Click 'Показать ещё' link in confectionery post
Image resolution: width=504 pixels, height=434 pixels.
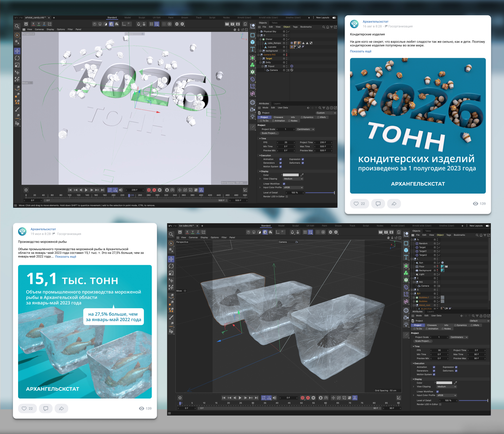(360, 51)
